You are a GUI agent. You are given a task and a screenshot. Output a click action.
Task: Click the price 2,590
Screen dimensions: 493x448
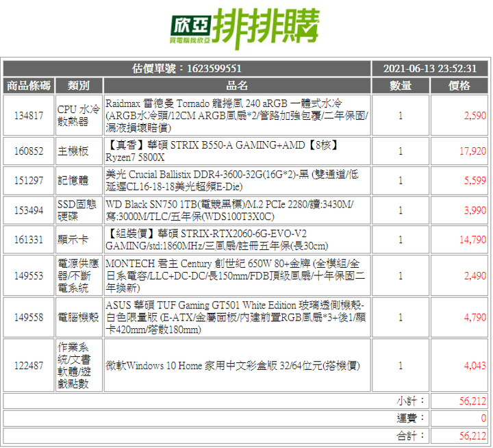(475, 116)
